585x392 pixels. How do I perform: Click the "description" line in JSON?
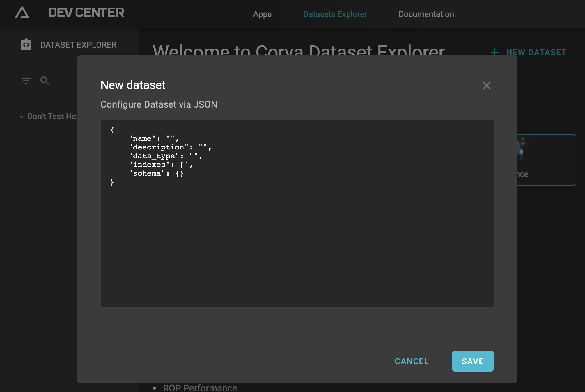pos(170,147)
